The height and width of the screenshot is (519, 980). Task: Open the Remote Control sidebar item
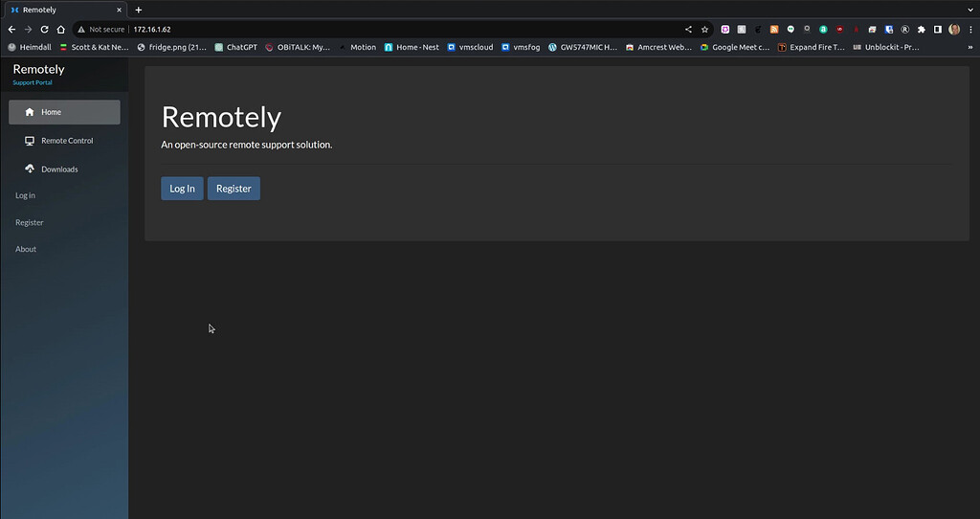[64, 141]
